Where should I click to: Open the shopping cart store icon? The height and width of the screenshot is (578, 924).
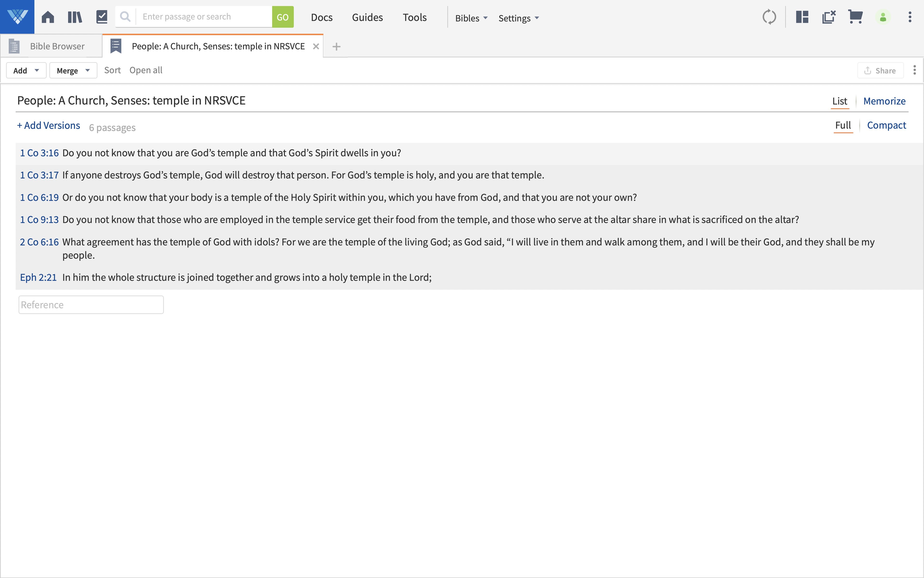pos(855,17)
